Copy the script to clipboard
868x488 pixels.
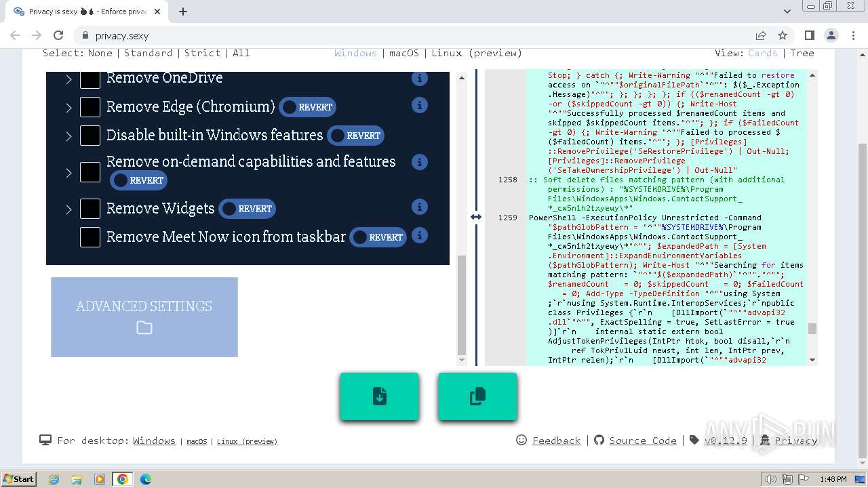477,396
